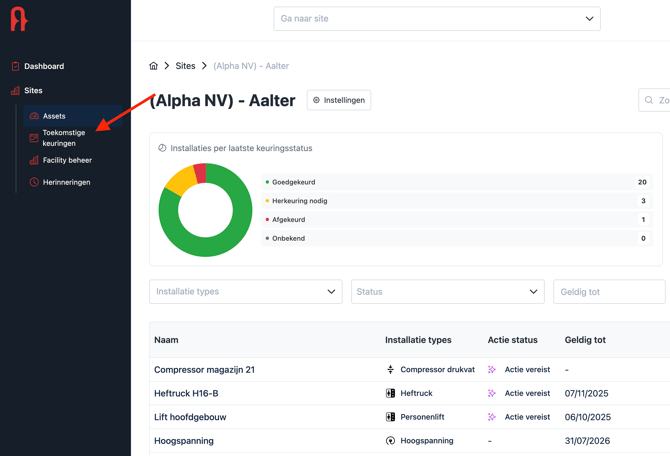670x456 pixels.
Task: Click the Facility beheer chart icon
Action: pyautogui.click(x=34, y=160)
